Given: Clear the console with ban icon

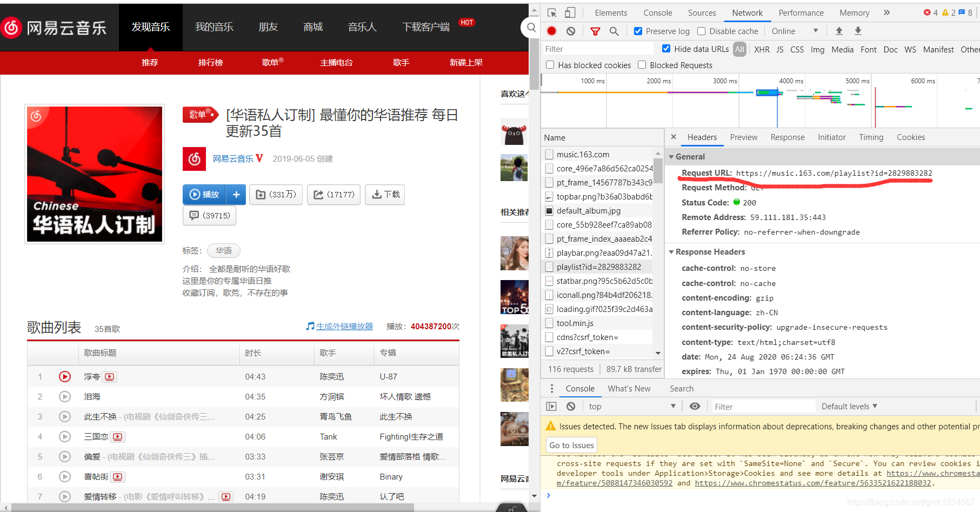Looking at the screenshot, I should coord(571,406).
